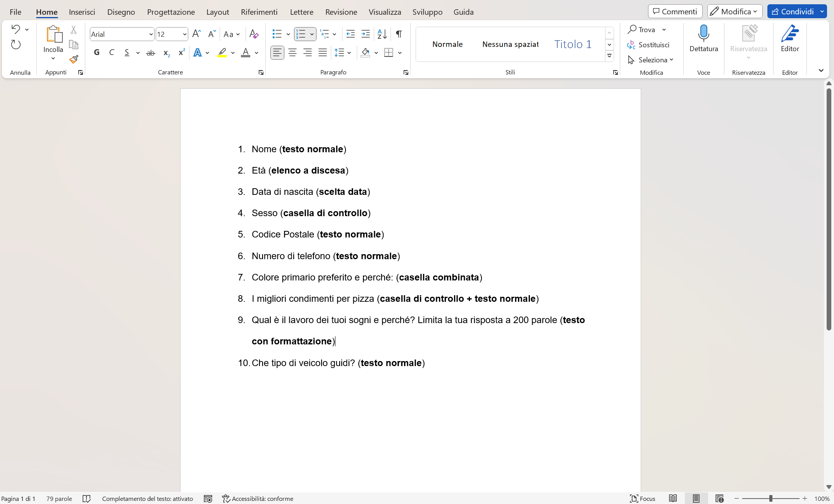The width and height of the screenshot is (834, 504).
Task: Enable center text alignment
Action: point(292,53)
